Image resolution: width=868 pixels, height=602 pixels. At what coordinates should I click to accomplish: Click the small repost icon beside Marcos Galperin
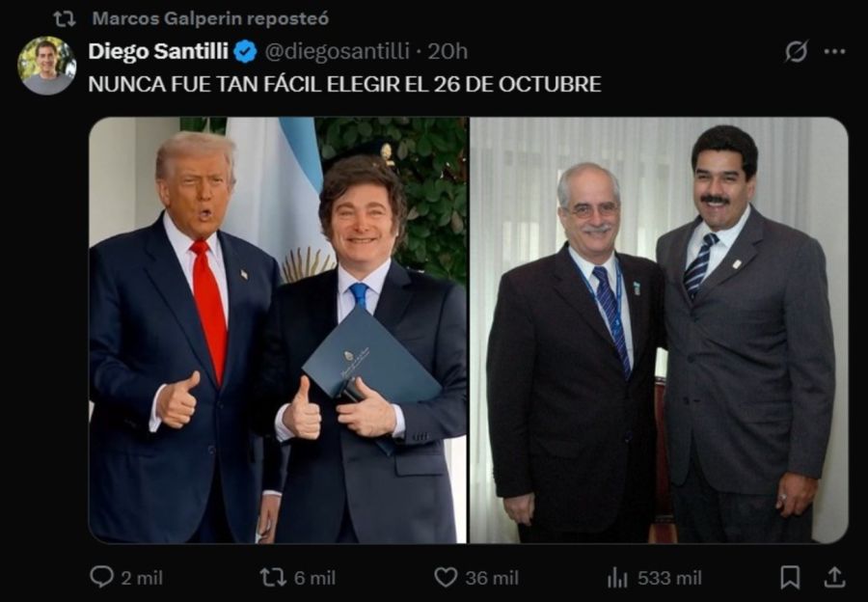(65, 18)
